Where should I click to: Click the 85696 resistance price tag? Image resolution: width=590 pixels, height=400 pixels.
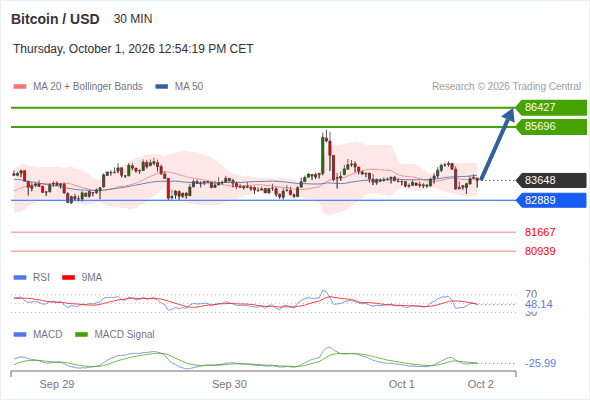551,126
